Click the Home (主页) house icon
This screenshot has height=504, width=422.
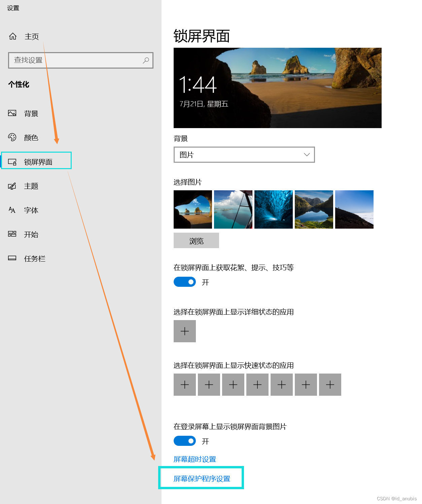point(13,36)
